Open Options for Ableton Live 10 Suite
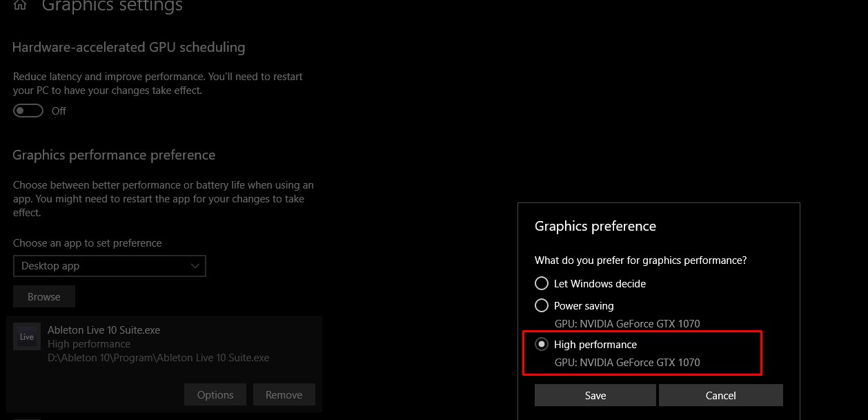 click(x=215, y=394)
